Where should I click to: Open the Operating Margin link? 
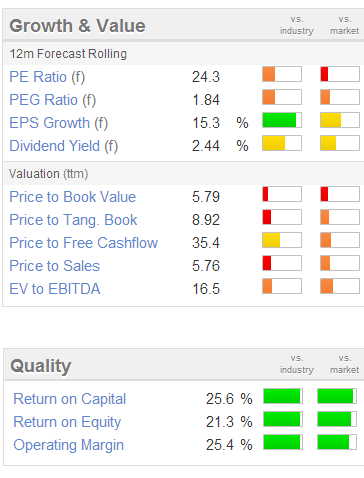[x=68, y=445]
